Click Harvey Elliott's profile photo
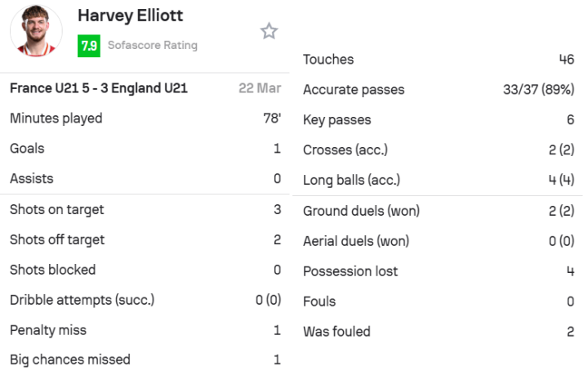The image size is (588, 371). [36, 30]
